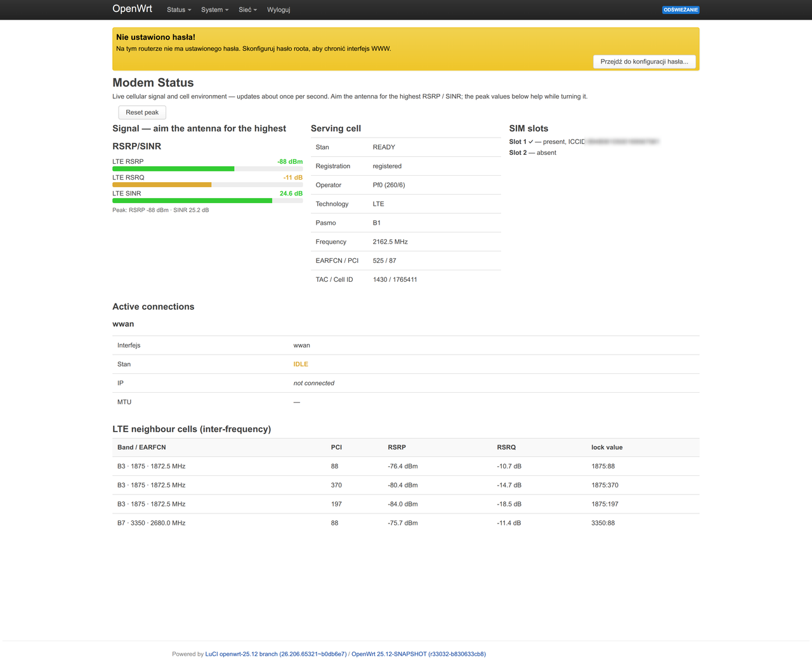This screenshot has height=667, width=812.
Task: Click the -88 dBm RSRP value
Action: click(290, 162)
